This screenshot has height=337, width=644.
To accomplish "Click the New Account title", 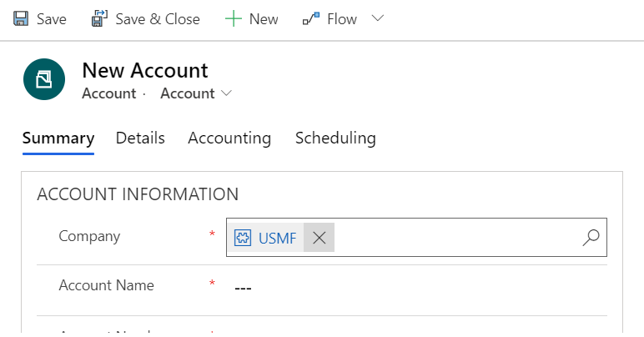I will click(x=145, y=71).
